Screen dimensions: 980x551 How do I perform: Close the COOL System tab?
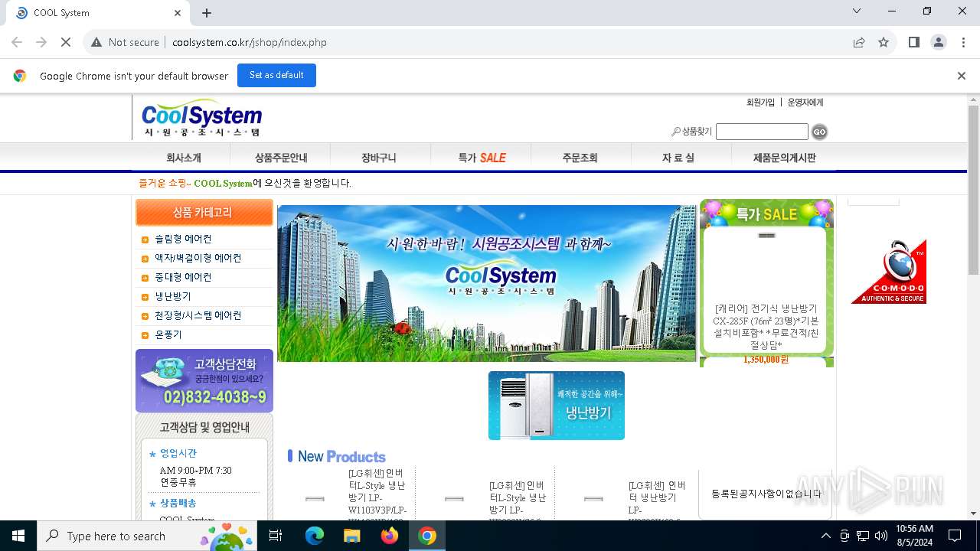click(178, 13)
